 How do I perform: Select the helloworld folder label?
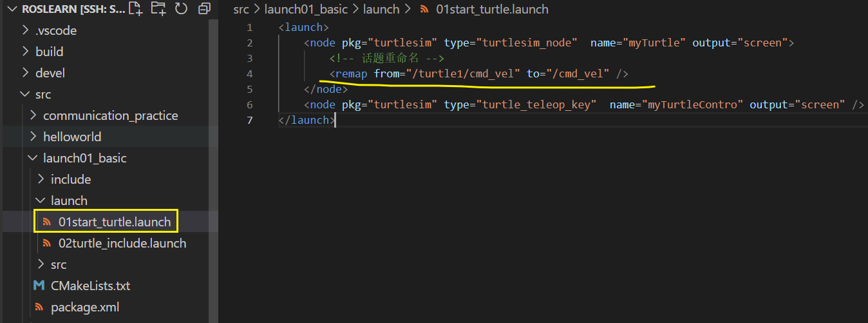click(72, 137)
